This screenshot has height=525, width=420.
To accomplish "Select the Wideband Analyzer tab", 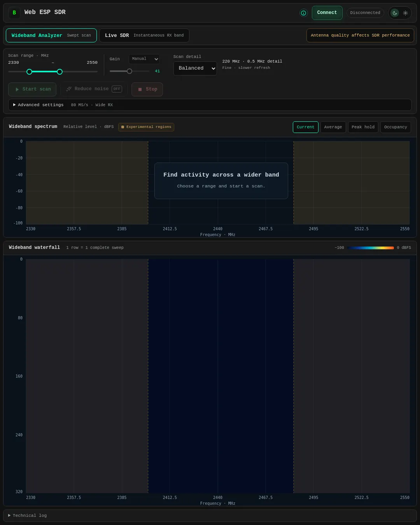I will 51,35.
